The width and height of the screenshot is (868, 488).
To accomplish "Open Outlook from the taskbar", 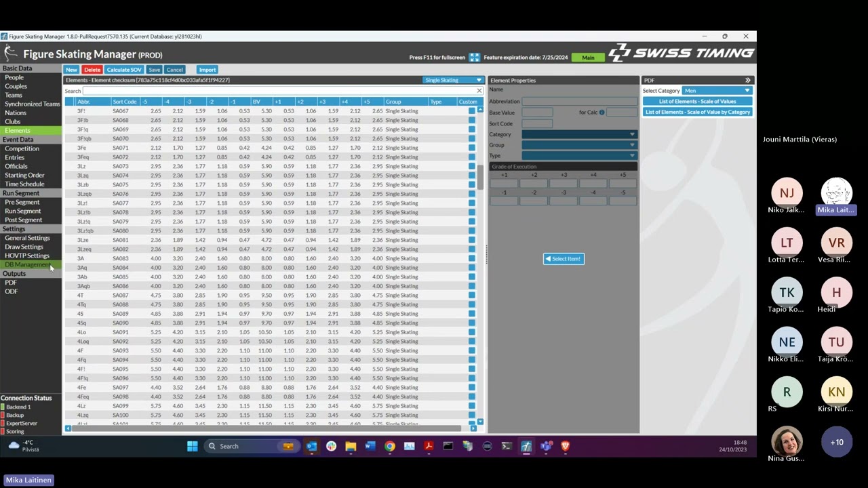I will (x=311, y=446).
